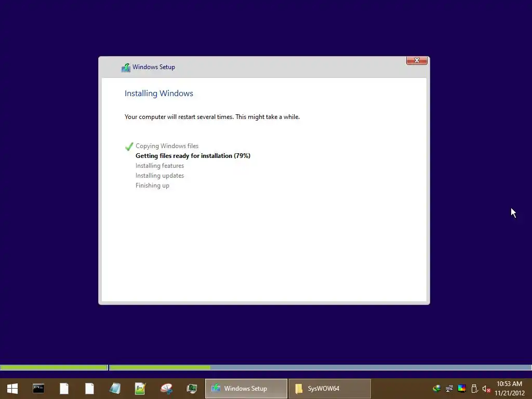Open the blank document icon beside Command Prompt

[64, 389]
